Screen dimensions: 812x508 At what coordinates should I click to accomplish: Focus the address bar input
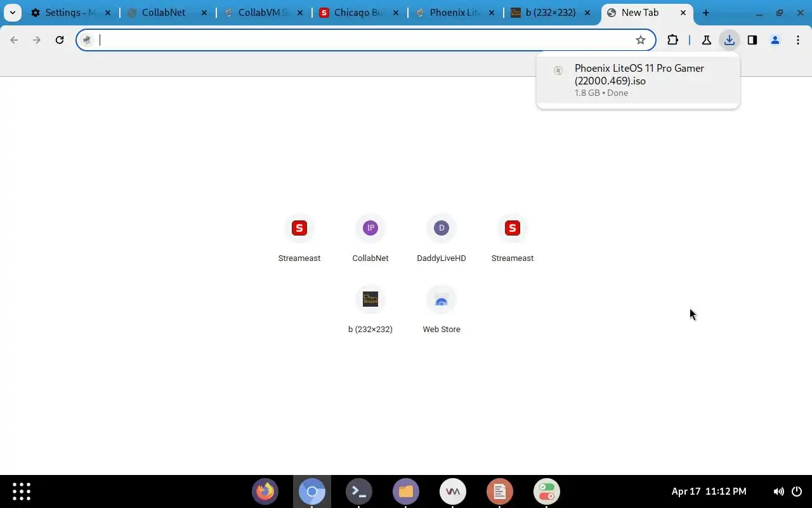[x=365, y=40]
